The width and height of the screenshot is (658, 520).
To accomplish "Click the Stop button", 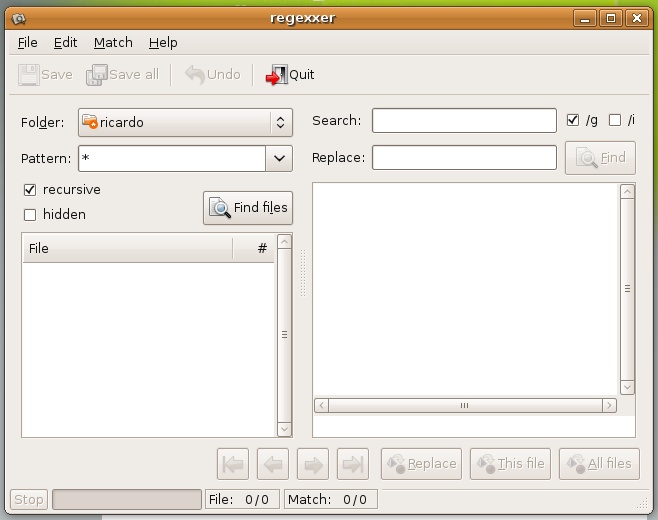I will 29,499.
